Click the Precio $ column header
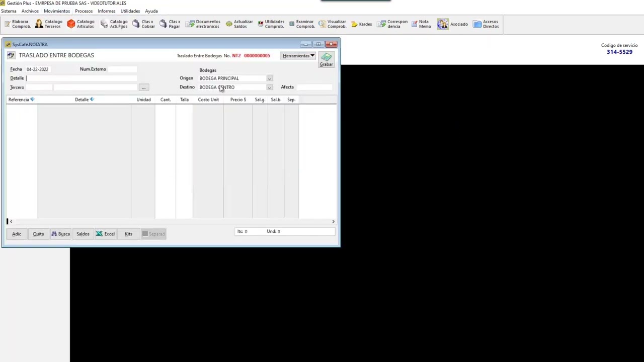The width and height of the screenshot is (644, 362). pyautogui.click(x=238, y=100)
